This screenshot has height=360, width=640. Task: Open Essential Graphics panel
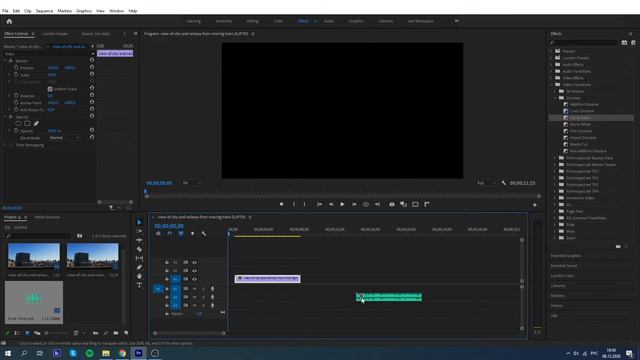click(566, 256)
